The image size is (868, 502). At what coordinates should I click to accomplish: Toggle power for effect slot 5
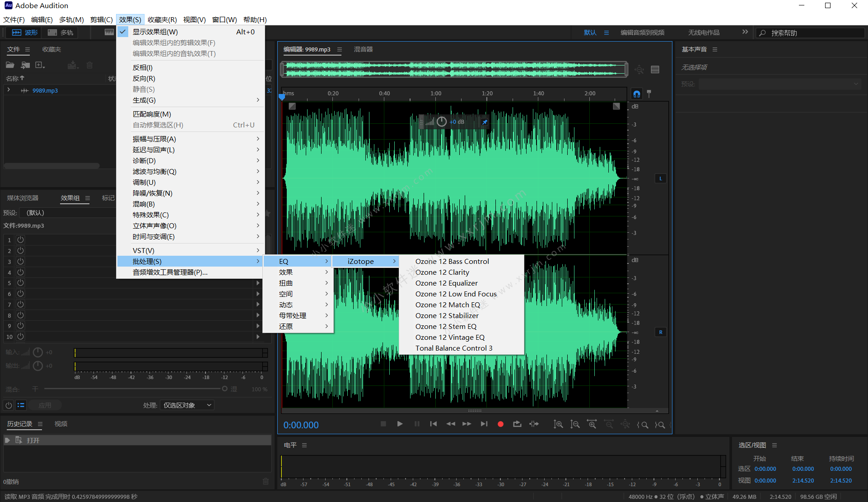coord(20,283)
